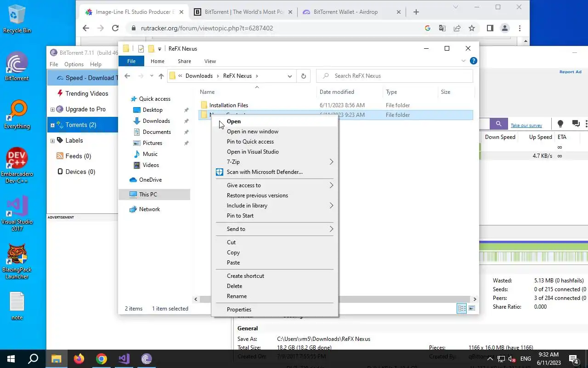The height and width of the screenshot is (368, 588).
Task: Click the Explorer horizontal scrollbar track
Action: point(335,299)
